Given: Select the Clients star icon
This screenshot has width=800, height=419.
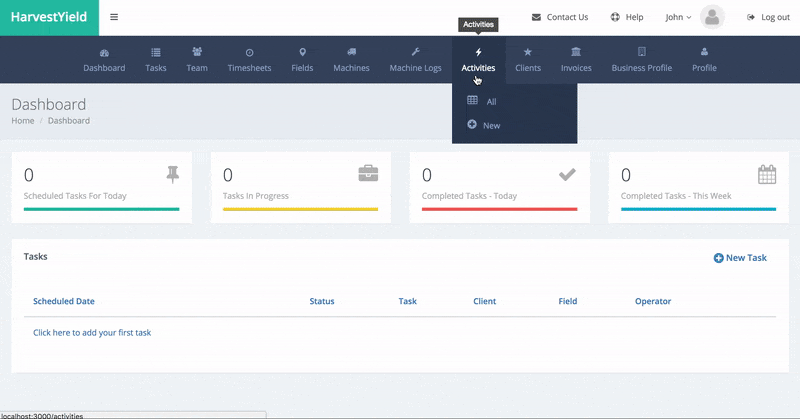Looking at the screenshot, I should 528,52.
